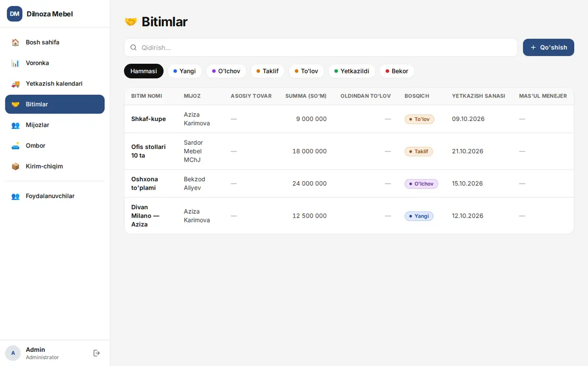Image resolution: width=588 pixels, height=366 pixels.
Task: Click the handshake icon in Bitimlar sidebar item
Action: coord(16,104)
